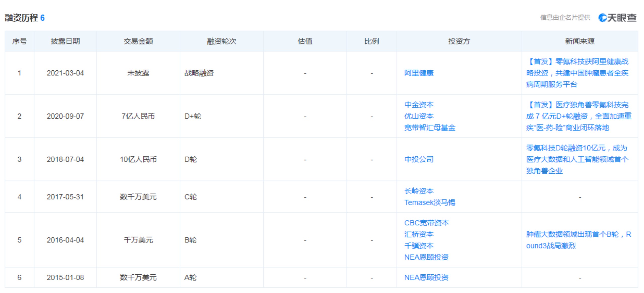644x293 pixels.
Task: Click 中投公司 investor link
Action: [x=419, y=159]
